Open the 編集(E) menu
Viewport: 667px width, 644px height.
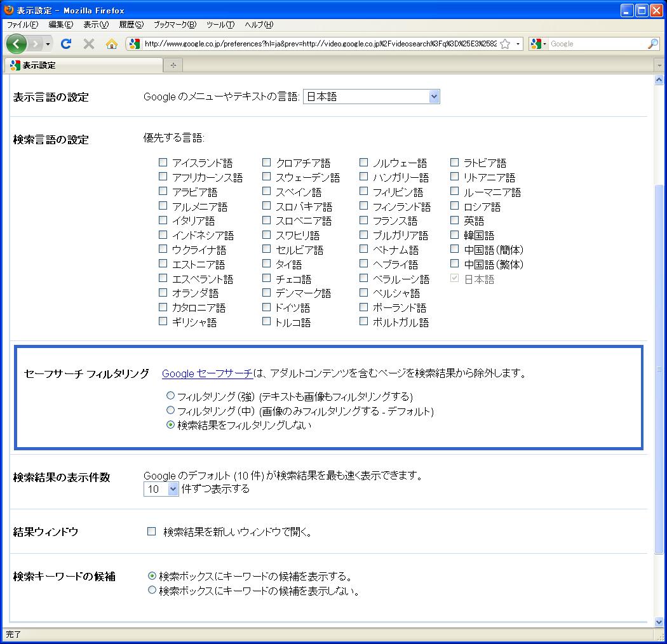click(61, 25)
